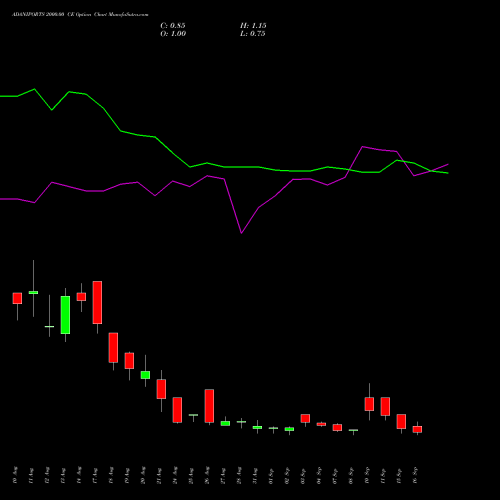Image resolution: width=500 pixels, height=500 pixels.
Task: Click the 21 Aug date label
Action: pos(159,475)
